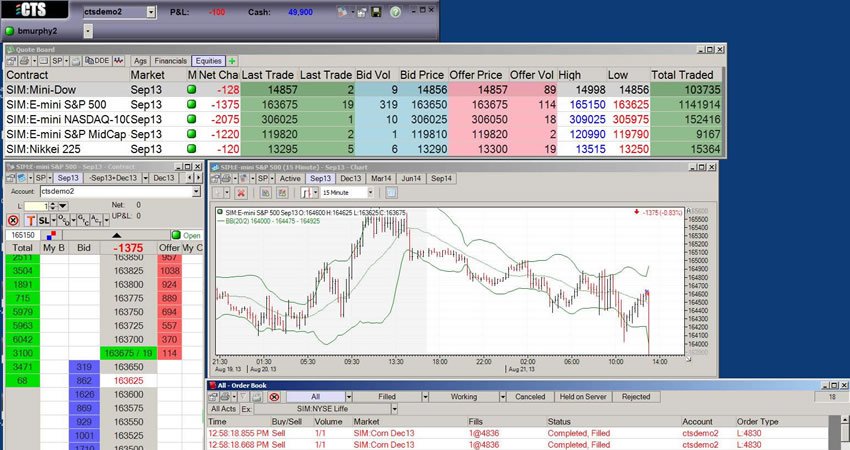Click the print icon in Chart window toolbar
This screenshot has width=850, height=450.
click(227, 178)
